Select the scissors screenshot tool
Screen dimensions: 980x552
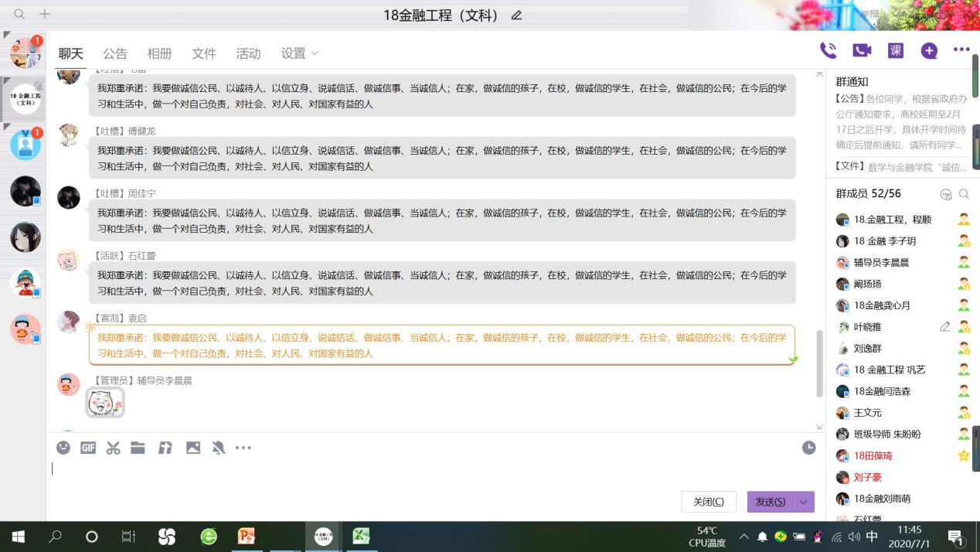pyautogui.click(x=114, y=448)
